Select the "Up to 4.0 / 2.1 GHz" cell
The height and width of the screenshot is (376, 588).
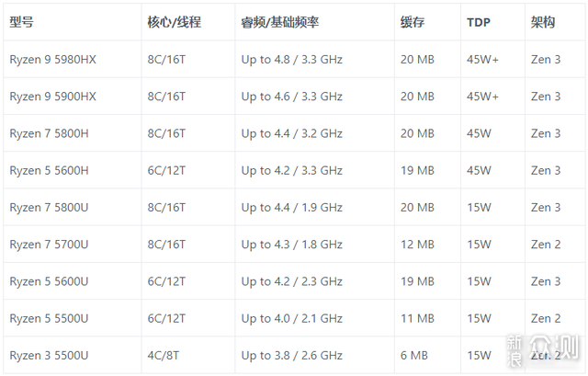point(291,318)
